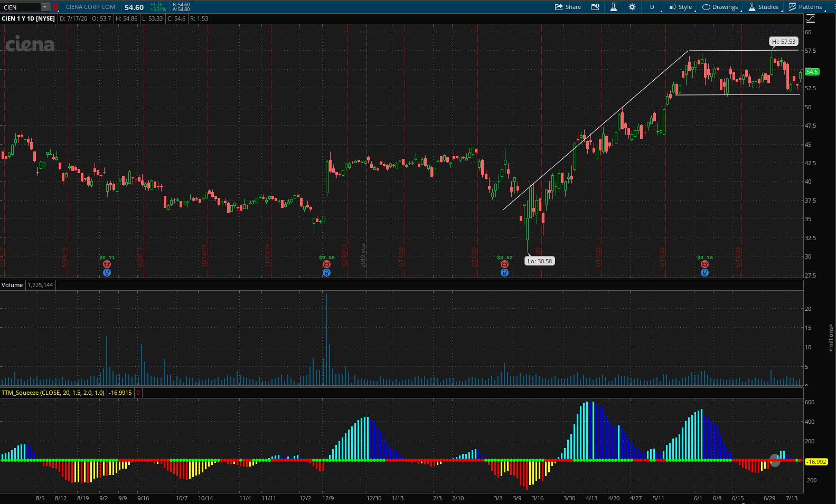Click the CIEN symbol input field
Image resolution: width=836 pixels, height=504 pixels.
pyautogui.click(x=21, y=7)
